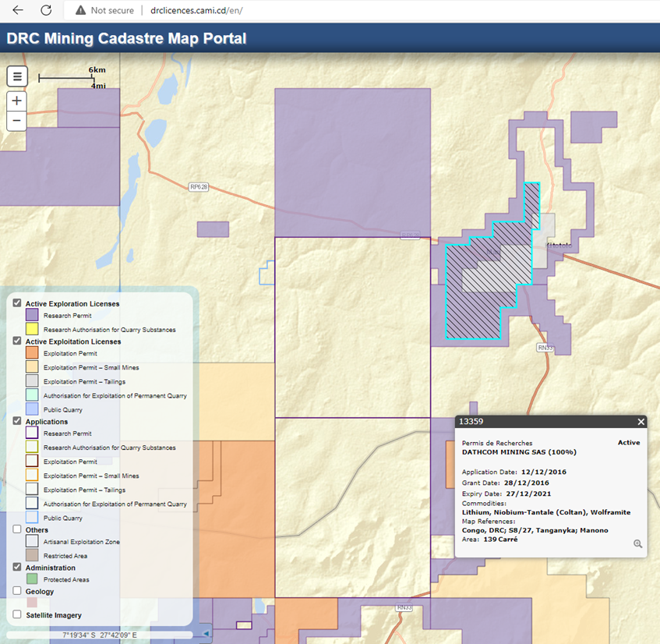Close the 13359 permit popup
This screenshot has height=644, width=660.
641,422
